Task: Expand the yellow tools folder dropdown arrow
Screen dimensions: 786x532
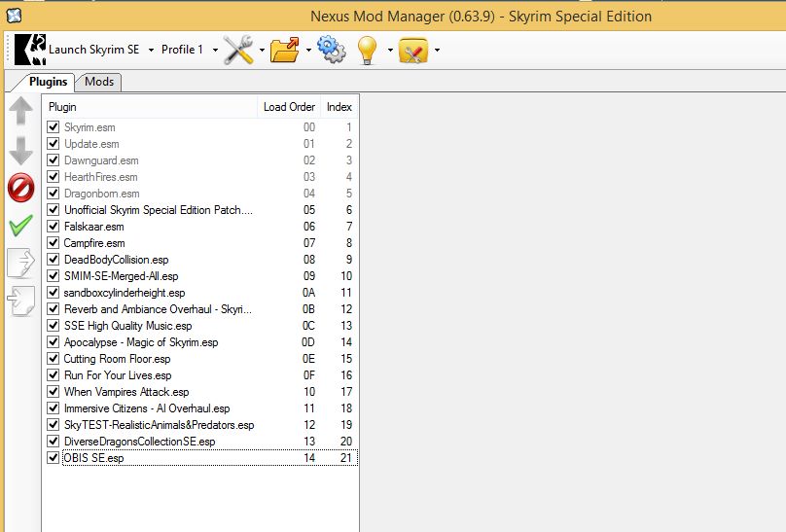Action: tap(437, 51)
